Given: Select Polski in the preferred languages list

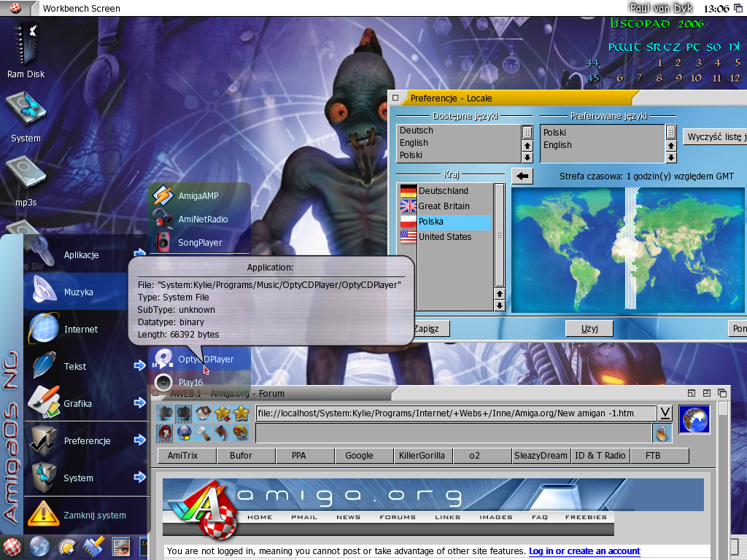Looking at the screenshot, I should pyautogui.click(x=602, y=133).
